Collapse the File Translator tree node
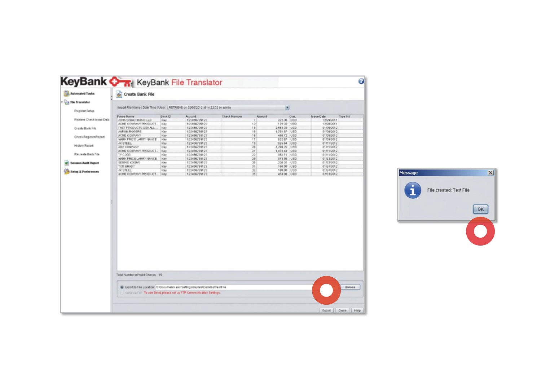This screenshot has height=392, width=559. coord(62,102)
